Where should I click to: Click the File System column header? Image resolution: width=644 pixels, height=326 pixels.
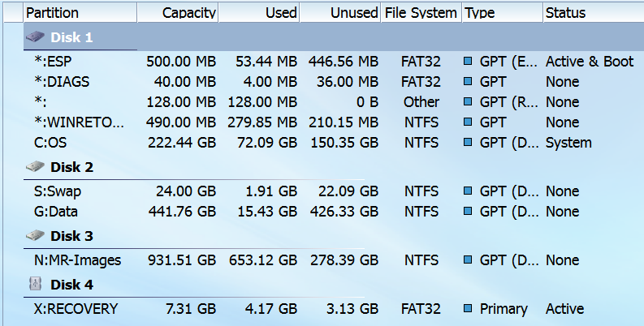421,13
